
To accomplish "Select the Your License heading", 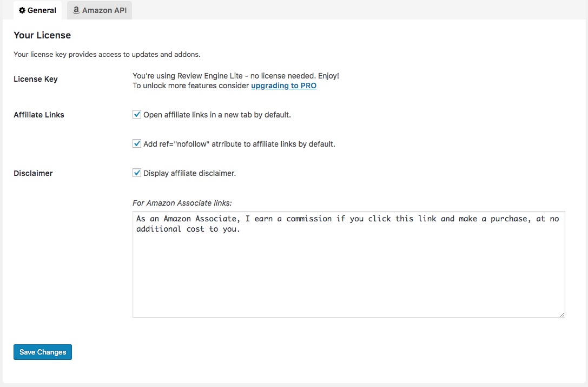I will [42, 35].
